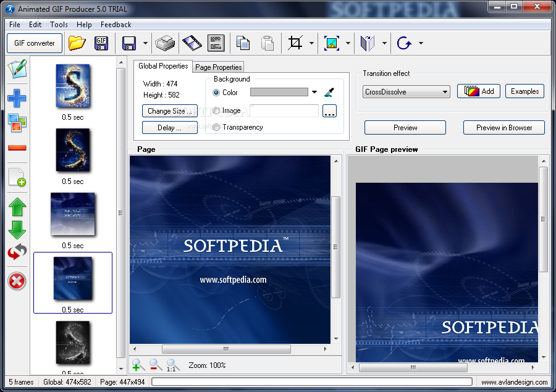The image size is (556, 392).
Task: Switch to the Page Properties tab
Action: point(219,67)
